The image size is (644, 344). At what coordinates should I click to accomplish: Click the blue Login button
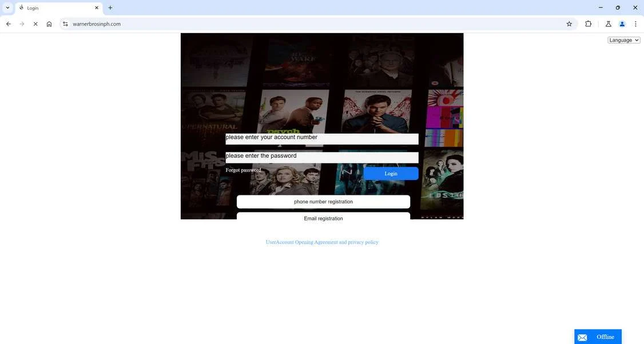click(x=391, y=174)
